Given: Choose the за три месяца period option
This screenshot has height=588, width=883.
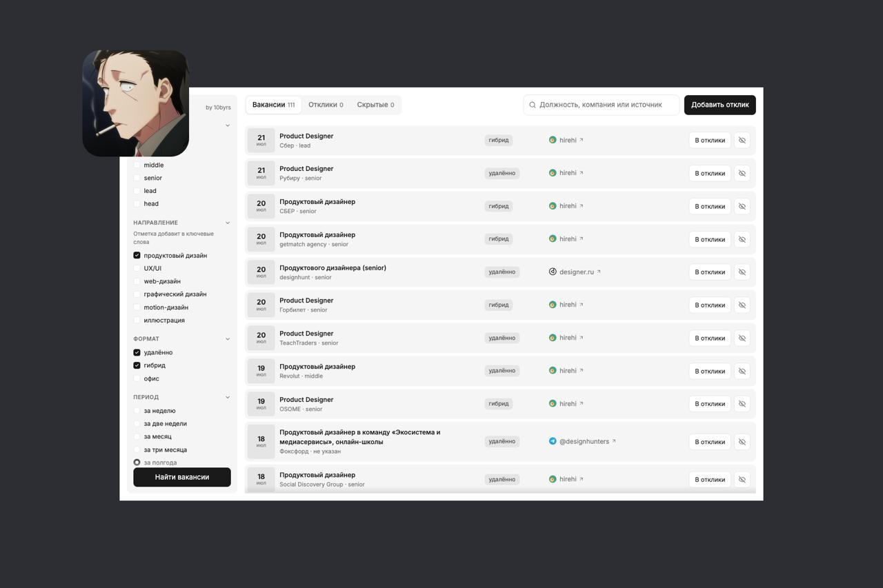Looking at the screenshot, I should (137, 449).
